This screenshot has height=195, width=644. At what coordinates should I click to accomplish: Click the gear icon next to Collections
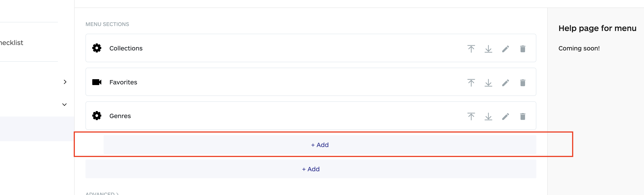pos(97,48)
